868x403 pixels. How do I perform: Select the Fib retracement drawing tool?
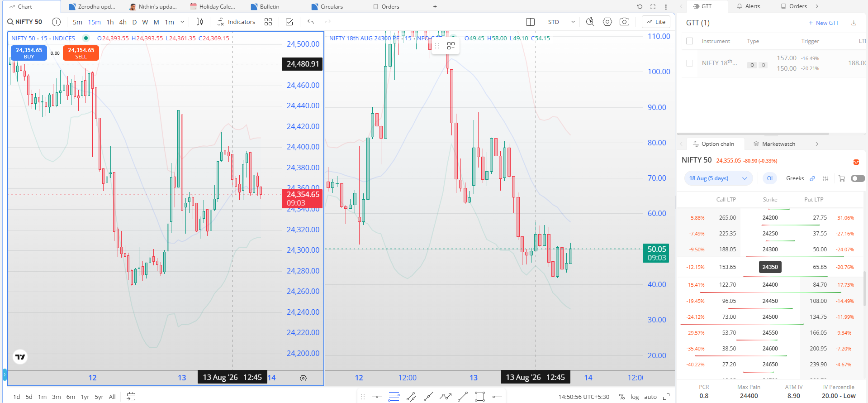coord(394,397)
